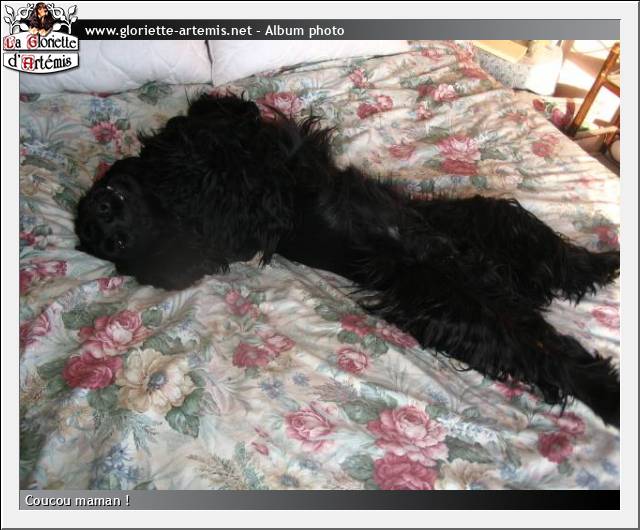Click the woman portrait atop the logo
The image size is (640, 530).
pos(40,18)
